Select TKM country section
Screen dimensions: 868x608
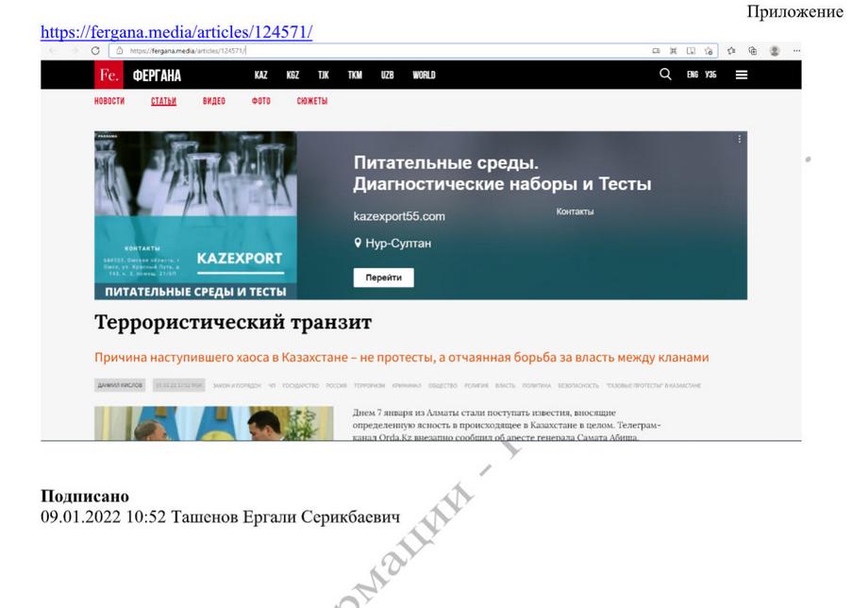tap(355, 75)
